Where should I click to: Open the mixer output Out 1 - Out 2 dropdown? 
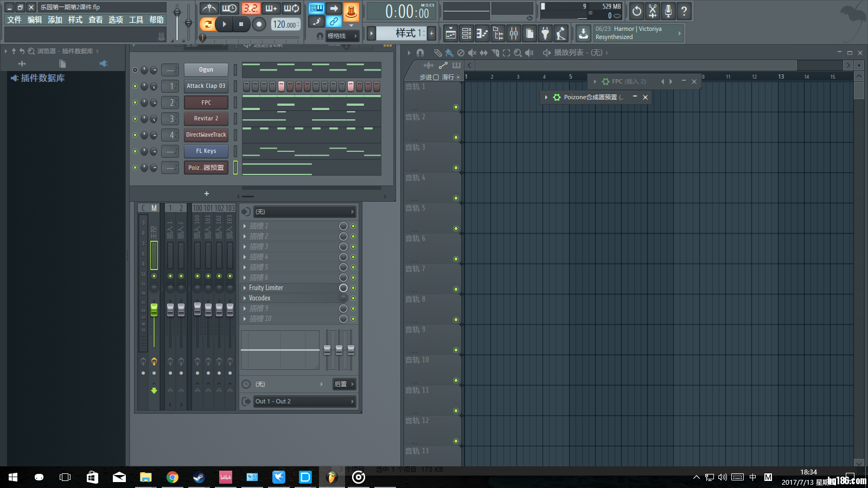tap(304, 401)
